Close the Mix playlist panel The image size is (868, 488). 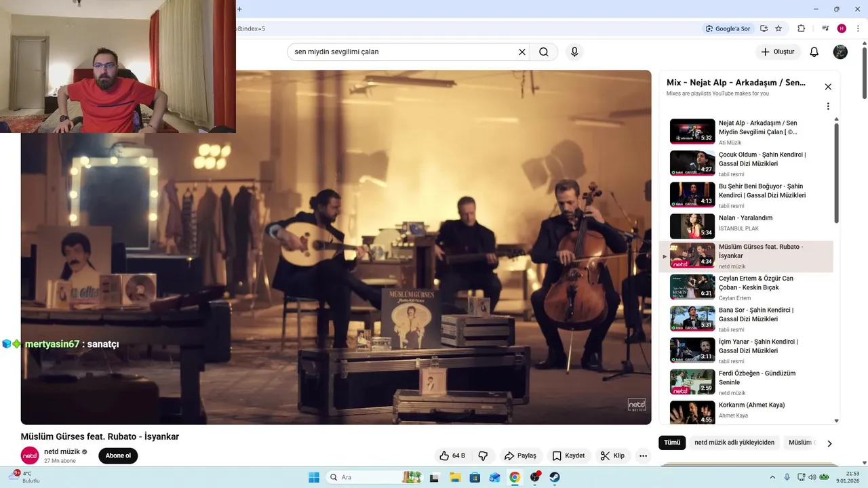pyautogui.click(x=828, y=87)
